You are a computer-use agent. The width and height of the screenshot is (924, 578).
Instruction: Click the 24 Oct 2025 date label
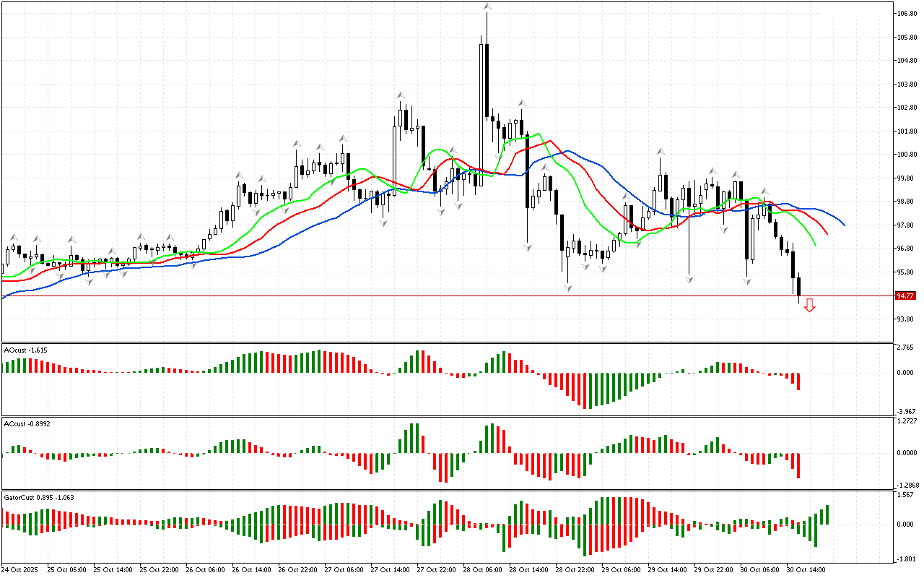20,569
